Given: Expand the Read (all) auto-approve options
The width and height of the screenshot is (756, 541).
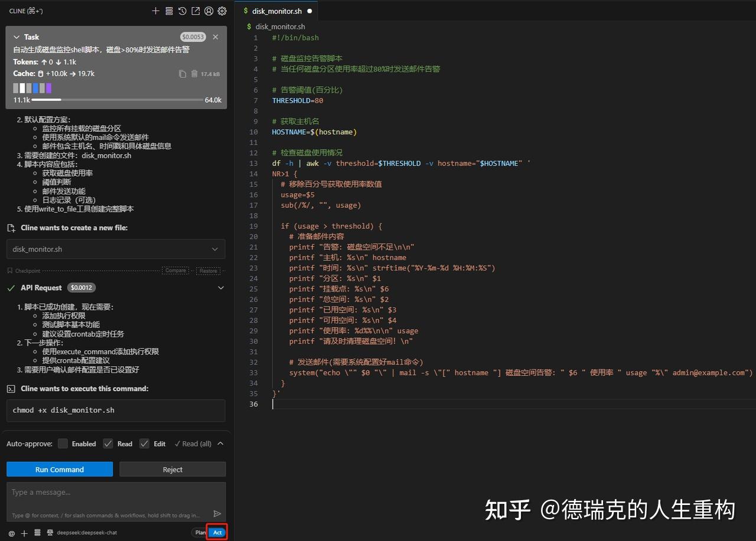Looking at the screenshot, I should point(219,444).
